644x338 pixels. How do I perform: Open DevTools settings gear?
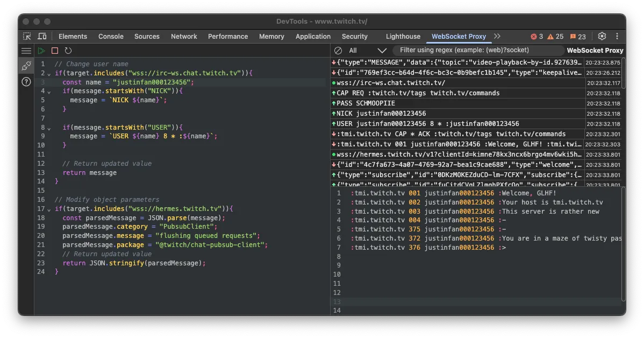click(x=602, y=36)
